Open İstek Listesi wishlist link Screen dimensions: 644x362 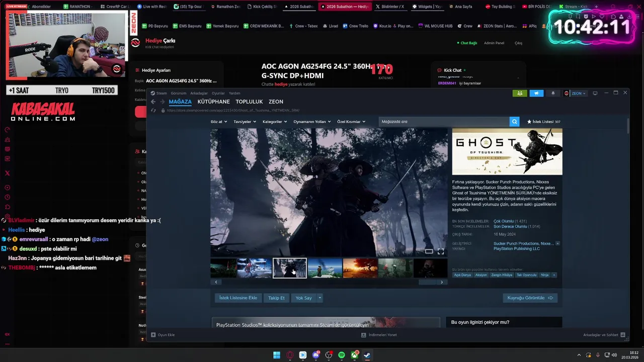click(x=543, y=122)
